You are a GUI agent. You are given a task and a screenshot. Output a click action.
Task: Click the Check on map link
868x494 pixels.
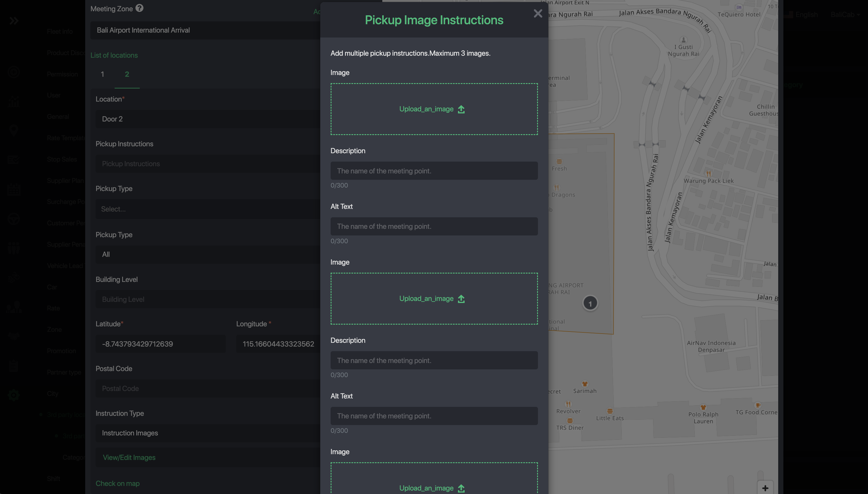click(118, 483)
